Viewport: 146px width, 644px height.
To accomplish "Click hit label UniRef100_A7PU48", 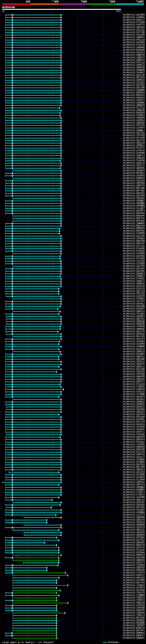I will pos(134,374).
